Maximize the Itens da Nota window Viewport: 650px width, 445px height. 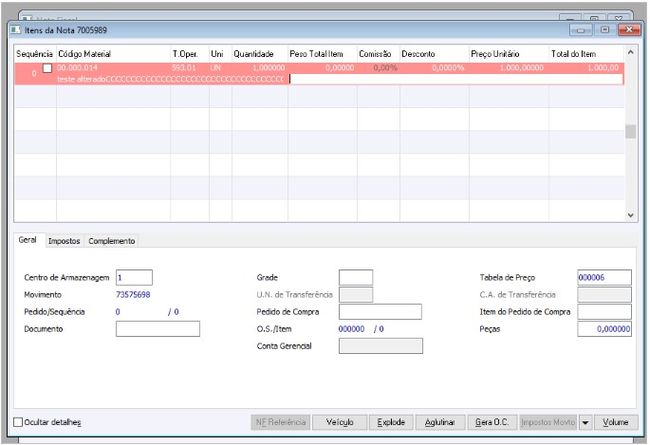click(x=604, y=30)
